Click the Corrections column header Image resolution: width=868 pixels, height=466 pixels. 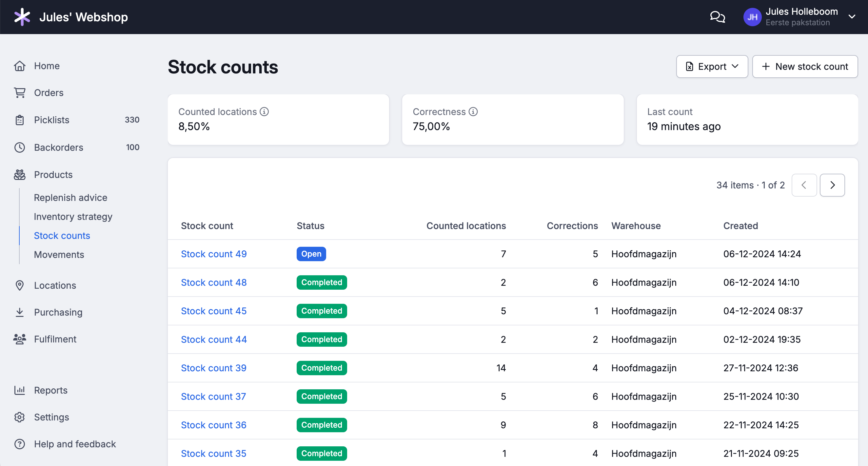pos(572,226)
